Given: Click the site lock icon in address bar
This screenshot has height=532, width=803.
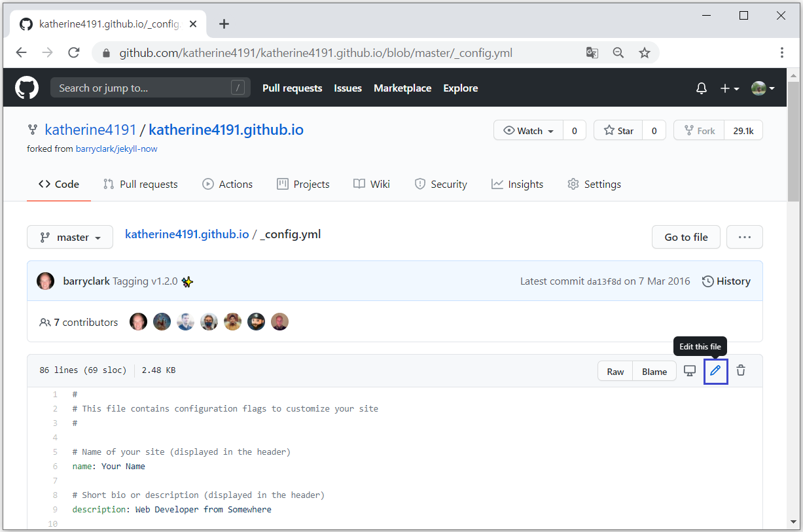Looking at the screenshot, I should point(106,53).
